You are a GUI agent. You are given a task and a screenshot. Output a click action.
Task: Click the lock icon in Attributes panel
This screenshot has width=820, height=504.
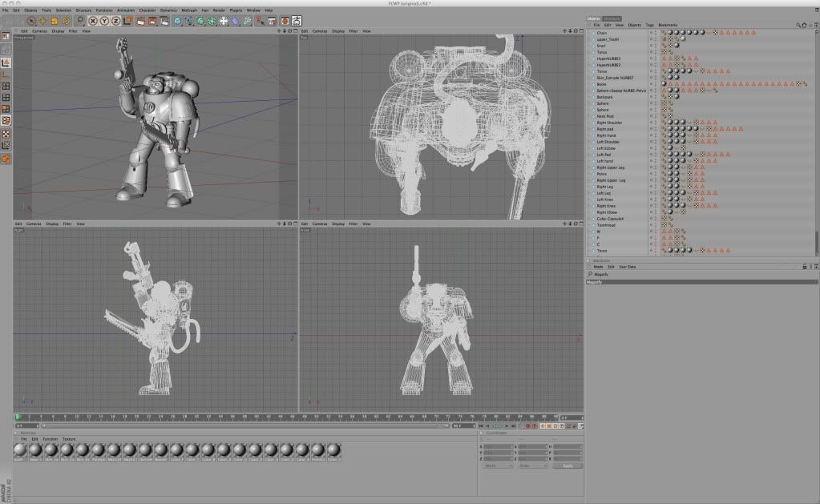click(x=804, y=267)
